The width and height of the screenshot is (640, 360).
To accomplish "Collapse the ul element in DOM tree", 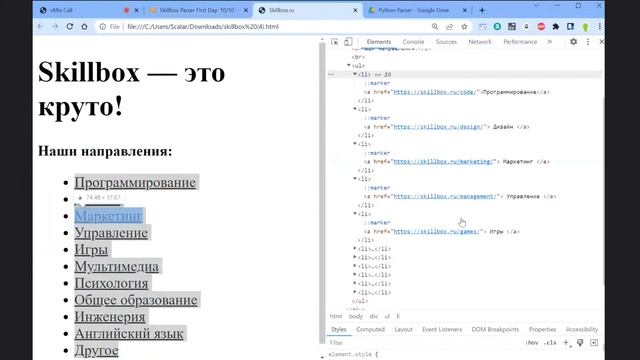I will pos(349,65).
